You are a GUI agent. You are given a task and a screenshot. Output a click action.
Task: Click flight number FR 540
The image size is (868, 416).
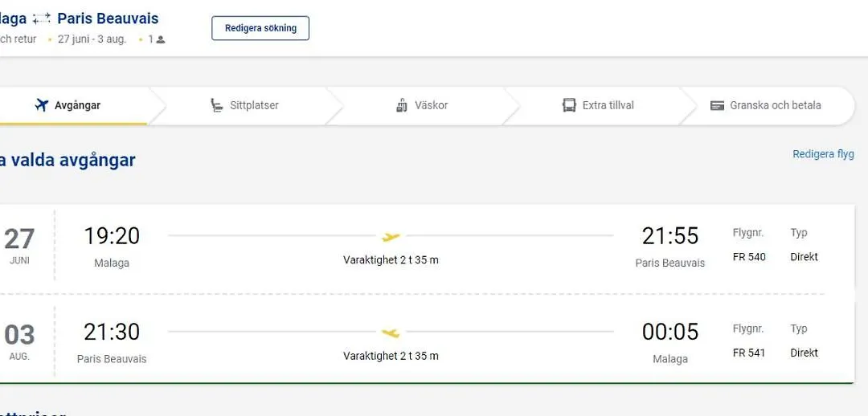(x=749, y=257)
